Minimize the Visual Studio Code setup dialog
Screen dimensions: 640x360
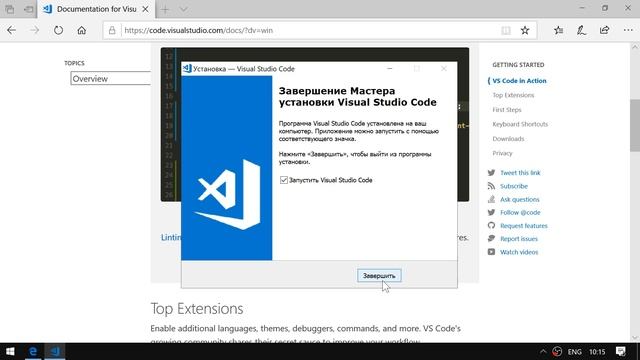click(x=389, y=69)
